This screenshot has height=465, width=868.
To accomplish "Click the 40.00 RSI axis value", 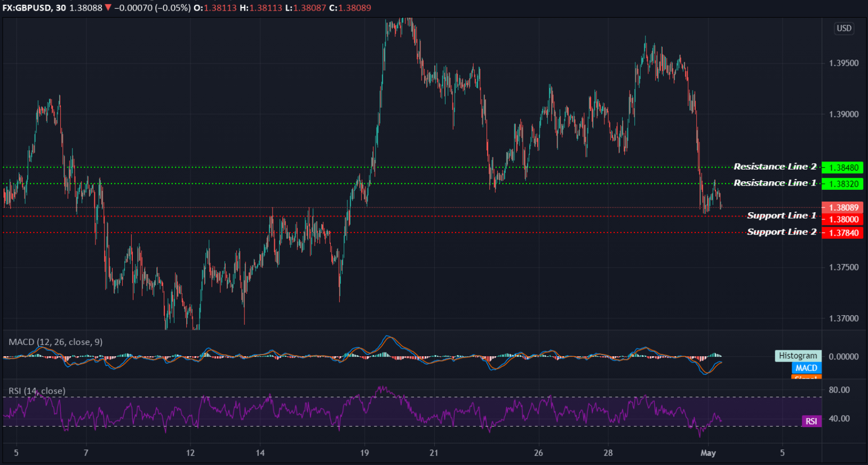I will coord(839,419).
